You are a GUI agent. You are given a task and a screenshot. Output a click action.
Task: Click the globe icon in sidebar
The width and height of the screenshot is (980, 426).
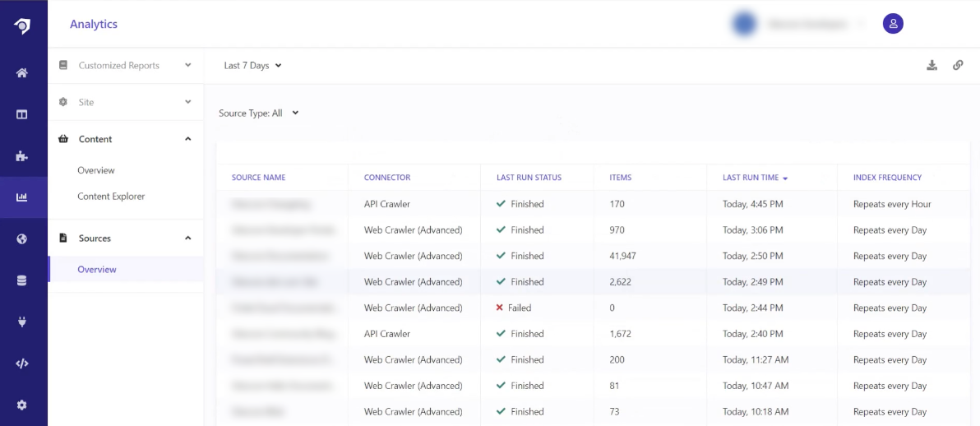22,239
